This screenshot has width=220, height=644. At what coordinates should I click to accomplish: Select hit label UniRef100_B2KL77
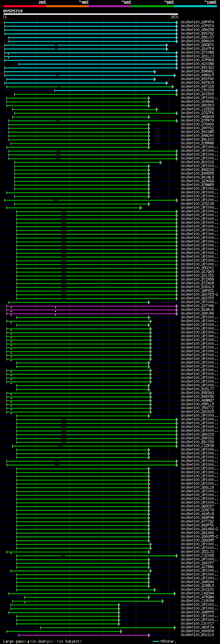[197, 389]
